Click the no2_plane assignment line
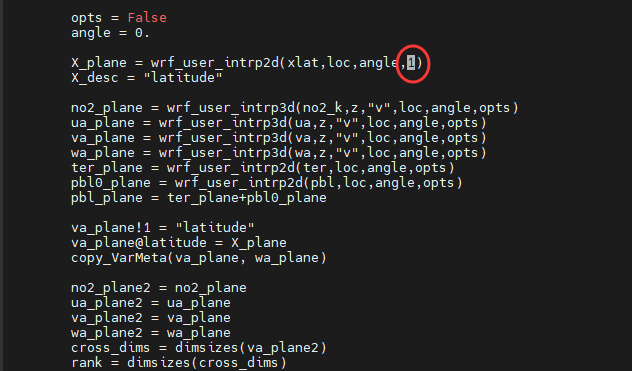Image resolution: width=632 pixels, height=371 pixels. (x=295, y=108)
